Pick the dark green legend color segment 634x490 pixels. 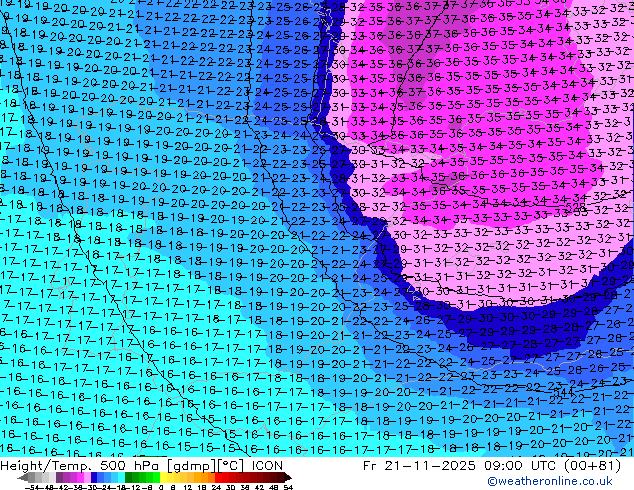[x=128, y=477]
